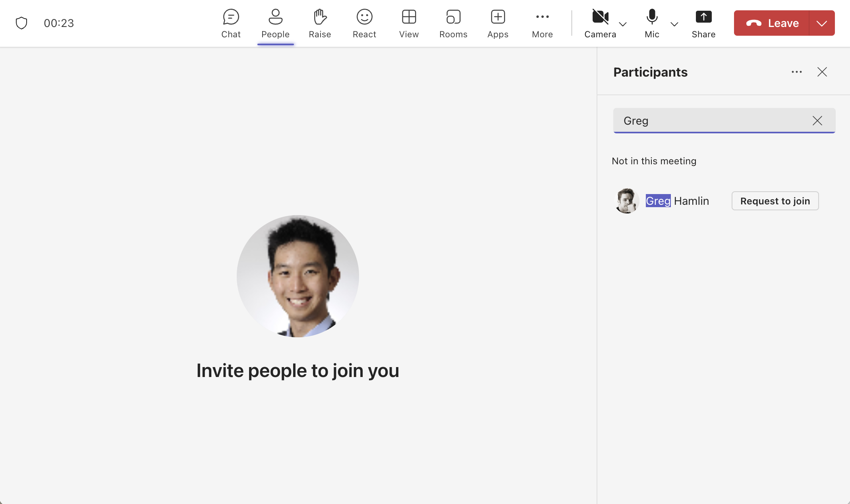Raise your hand in the meeting
Screen dimensions: 850x504
pyautogui.click(x=320, y=23)
